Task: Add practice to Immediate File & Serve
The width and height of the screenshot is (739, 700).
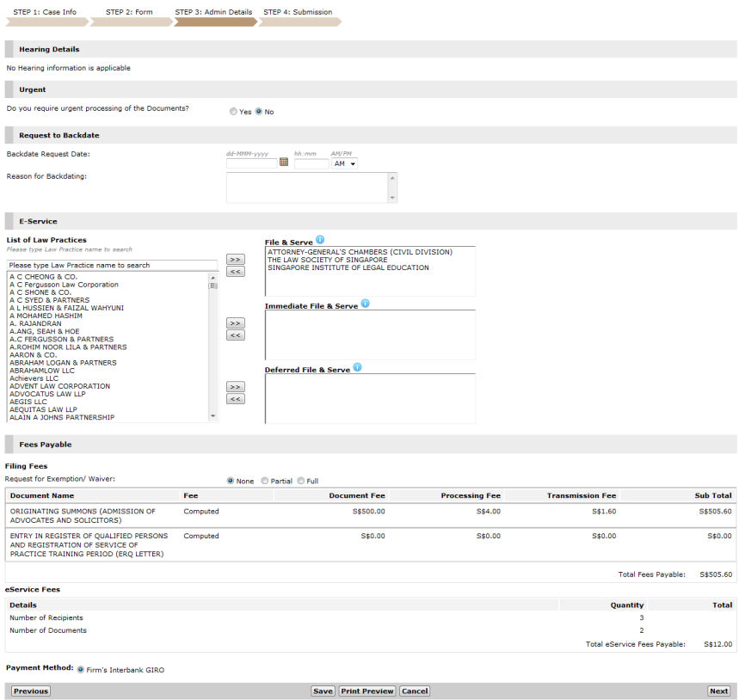Action: pyautogui.click(x=235, y=322)
